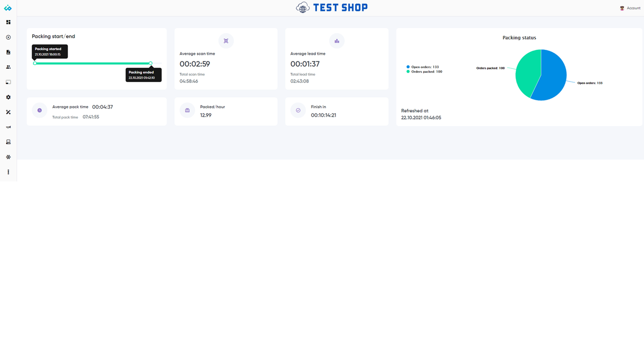Click Packed/hour value 12.99

pos(206,115)
